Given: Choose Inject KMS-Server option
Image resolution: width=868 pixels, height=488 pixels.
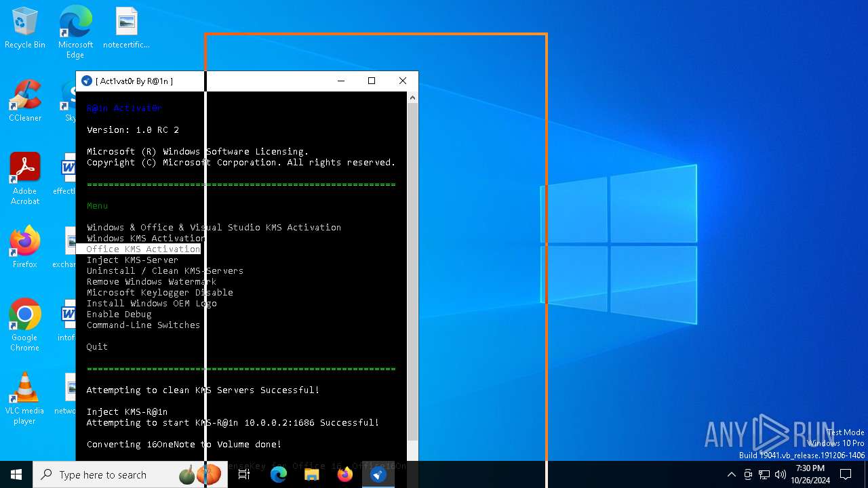Looking at the screenshot, I should click(132, 260).
